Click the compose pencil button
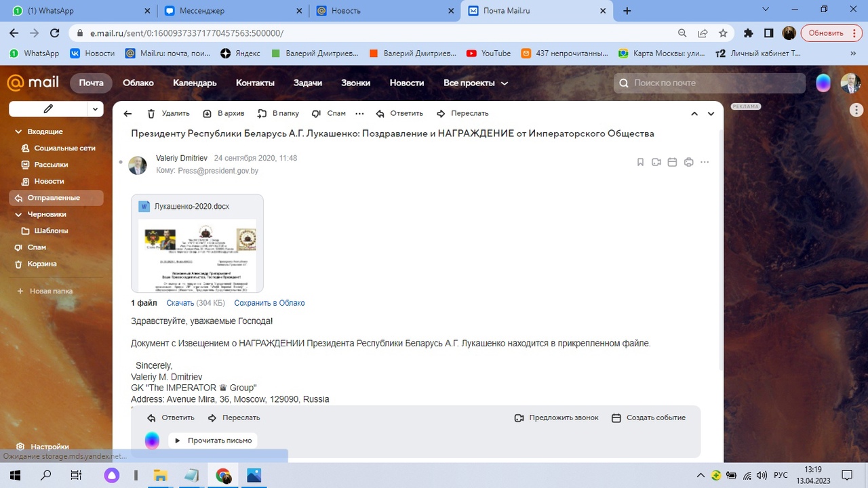The width and height of the screenshot is (868, 488). (48, 108)
